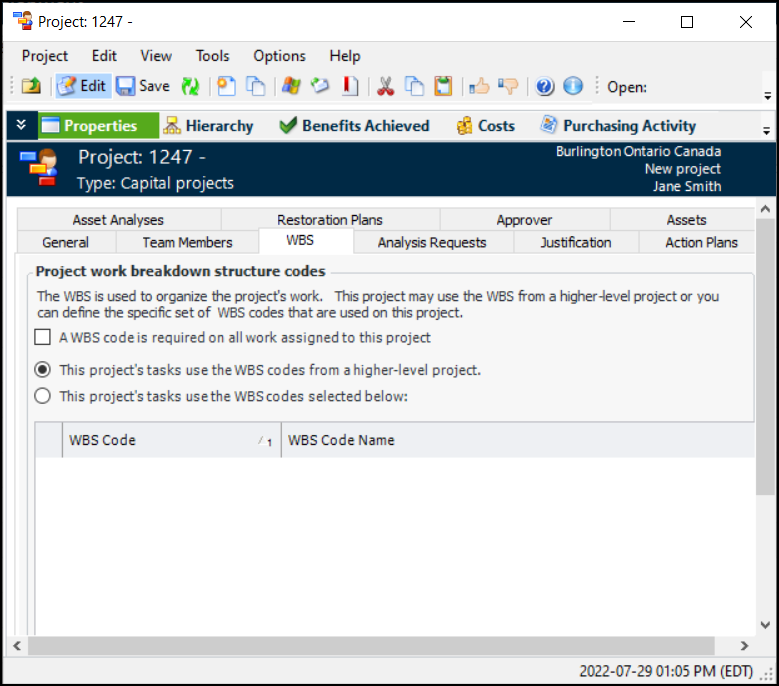Select the Restoration Plans tab
The image size is (779, 686).
(x=330, y=220)
